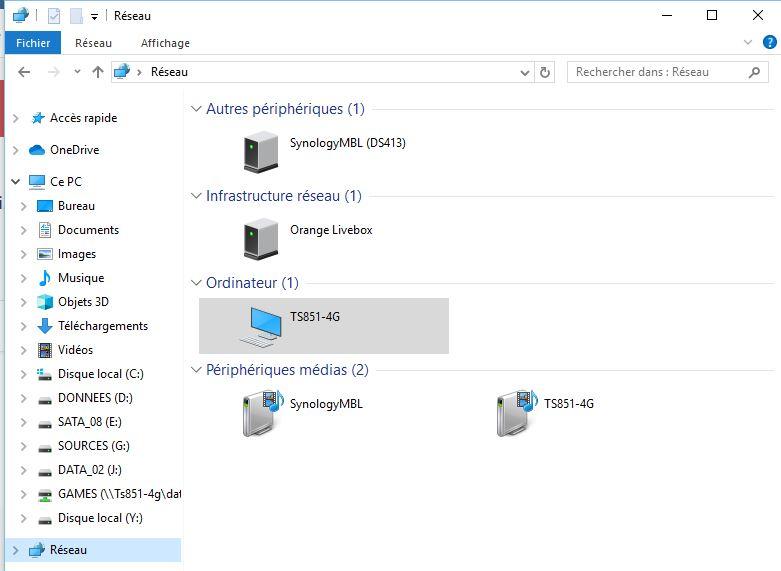Click the Infrastructure réseau (1) group header

[x=284, y=196]
